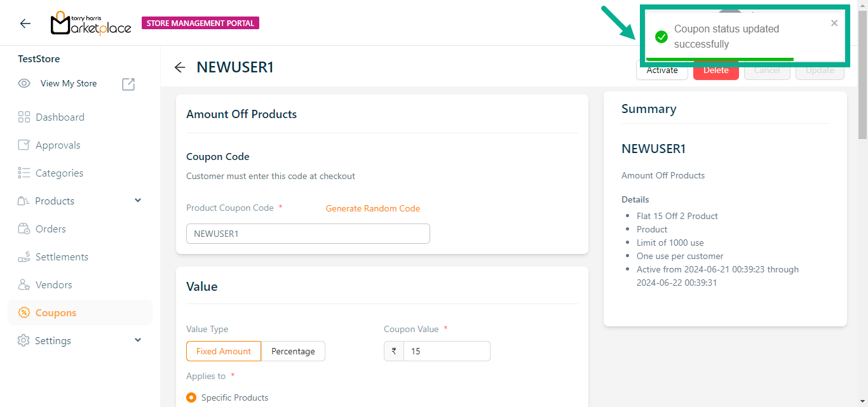
Task: Click Generate Random Code link
Action: click(x=372, y=208)
